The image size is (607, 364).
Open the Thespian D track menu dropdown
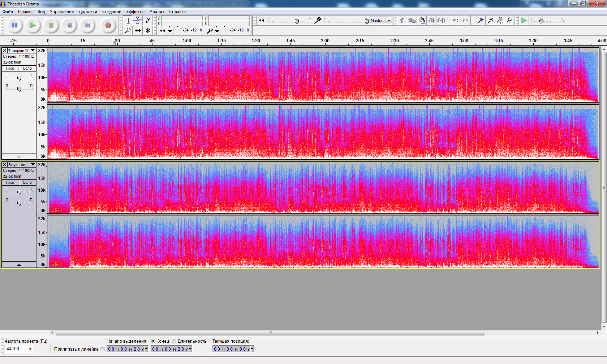tap(33, 51)
